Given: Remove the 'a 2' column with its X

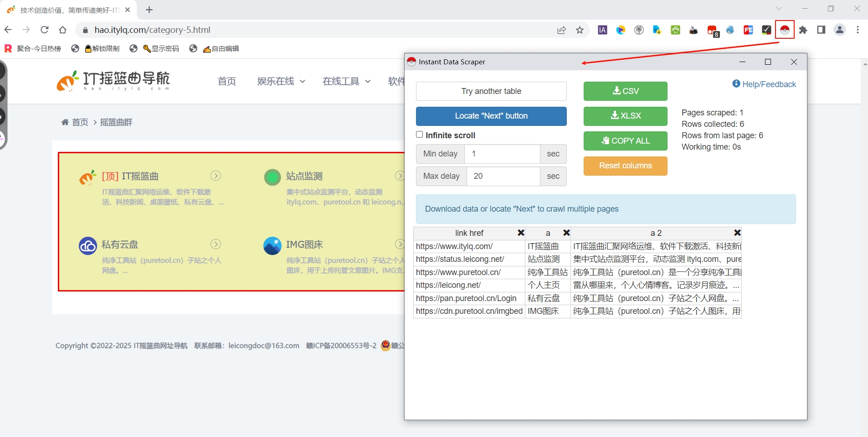Looking at the screenshot, I should 737,233.
